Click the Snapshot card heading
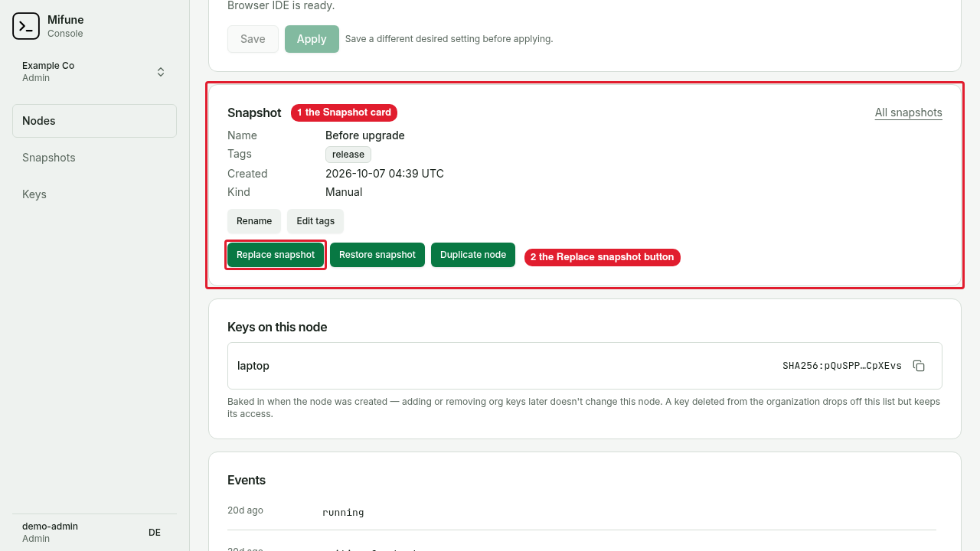Screen dimensions: 980x551 [254, 112]
